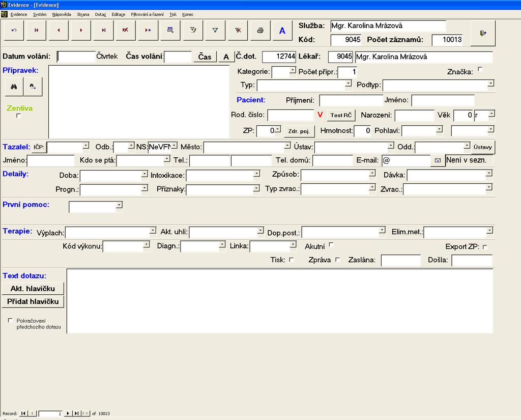Open the Konec menu
The image size is (521, 420).
(x=188, y=14)
